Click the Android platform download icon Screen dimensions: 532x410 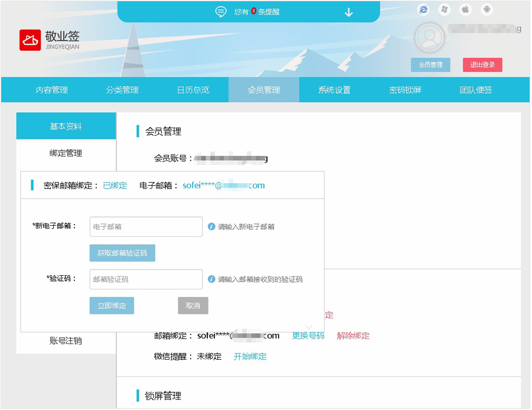point(487,9)
